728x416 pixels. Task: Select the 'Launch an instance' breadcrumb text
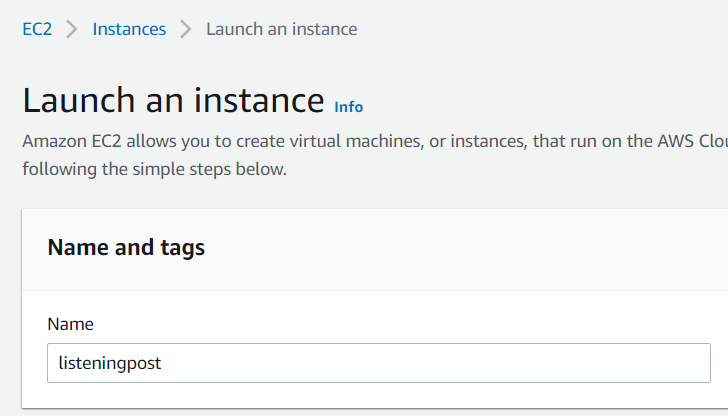[281, 29]
